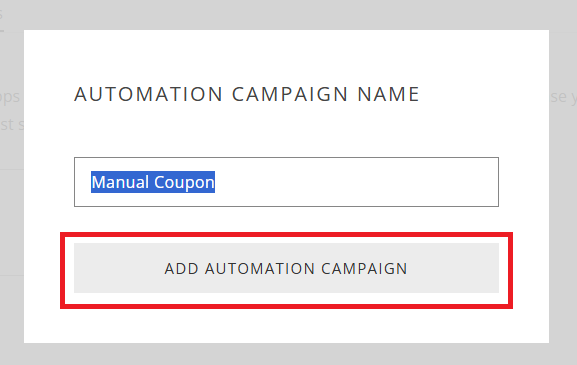The width and height of the screenshot is (577, 365).
Task: Click dimmed background text behind left overlay
Action: [10, 97]
